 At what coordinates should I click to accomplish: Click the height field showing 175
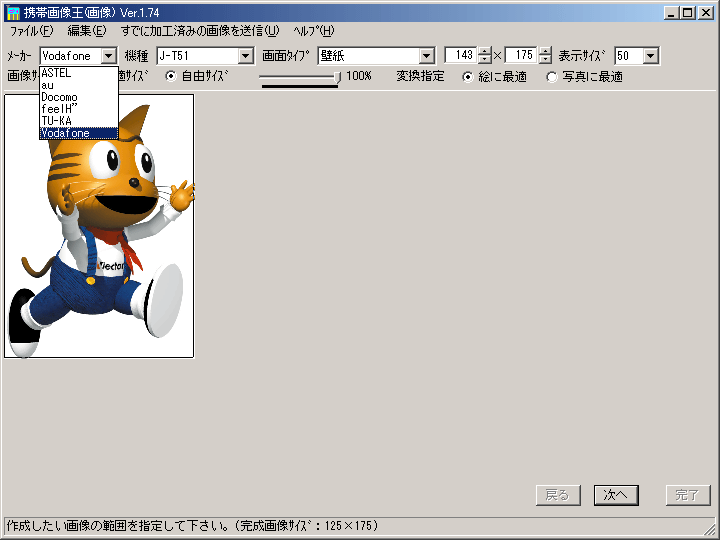tap(521, 55)
